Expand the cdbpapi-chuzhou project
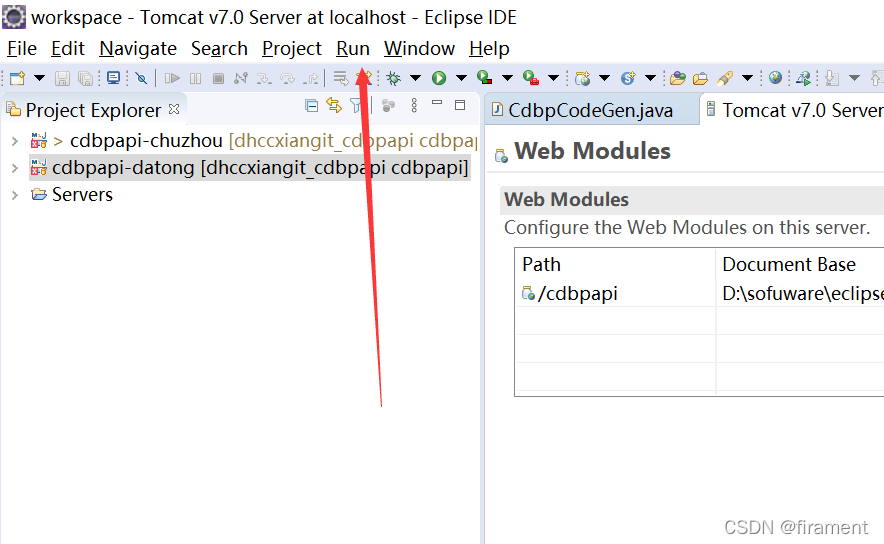Viewport: 884px width, 544px height. point(15,141)
